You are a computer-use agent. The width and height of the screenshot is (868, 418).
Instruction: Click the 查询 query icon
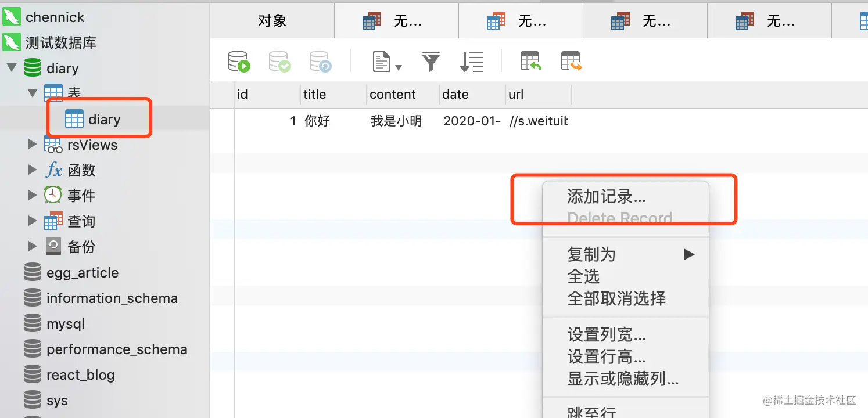click(x=53, y=221)
